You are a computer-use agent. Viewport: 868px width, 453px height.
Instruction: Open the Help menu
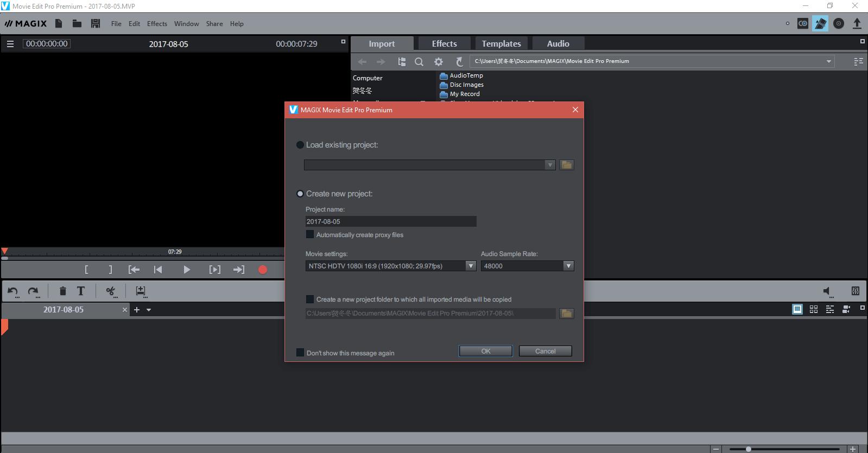[x=237, y=24]
